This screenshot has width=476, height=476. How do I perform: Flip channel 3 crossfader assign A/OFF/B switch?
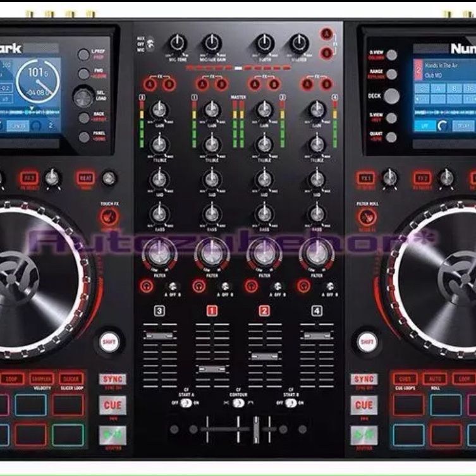(173, 286)
